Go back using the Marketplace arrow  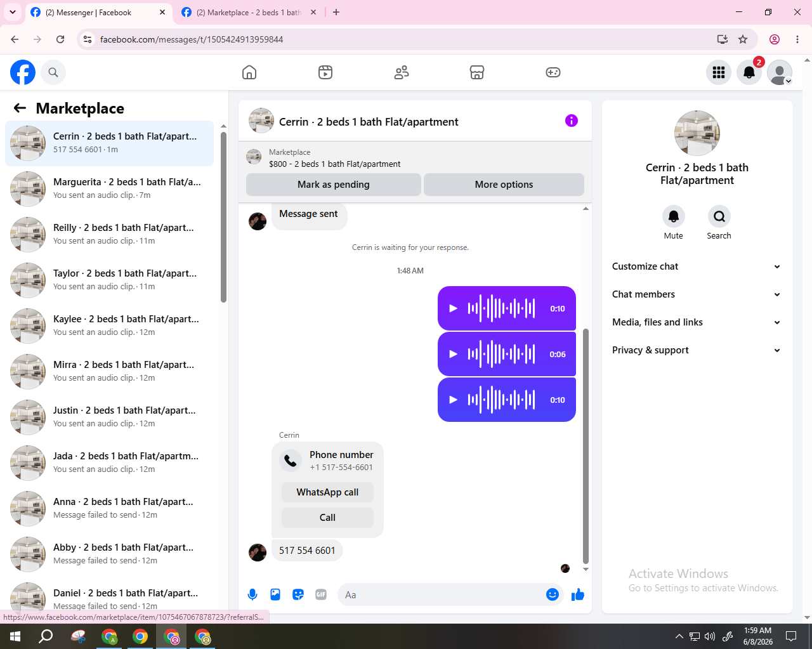point(20,108)
